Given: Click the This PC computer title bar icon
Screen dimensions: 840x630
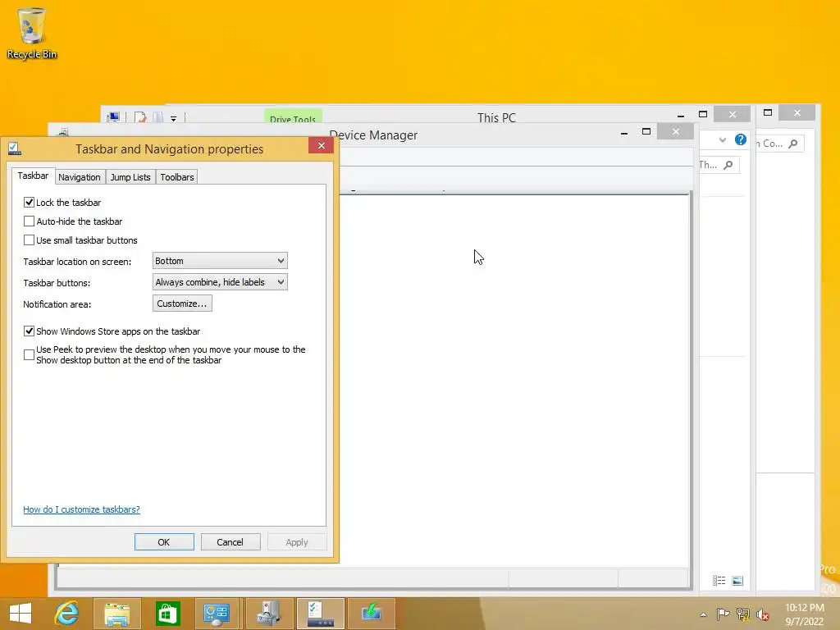Looking at the screenshot, I should 113,118.
